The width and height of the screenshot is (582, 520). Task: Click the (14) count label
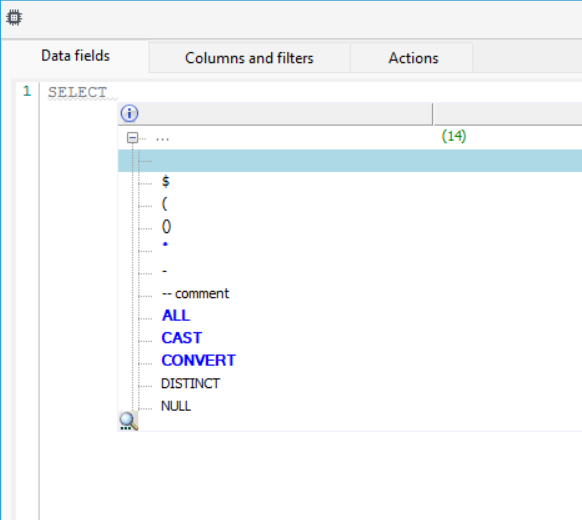[454, 136]
